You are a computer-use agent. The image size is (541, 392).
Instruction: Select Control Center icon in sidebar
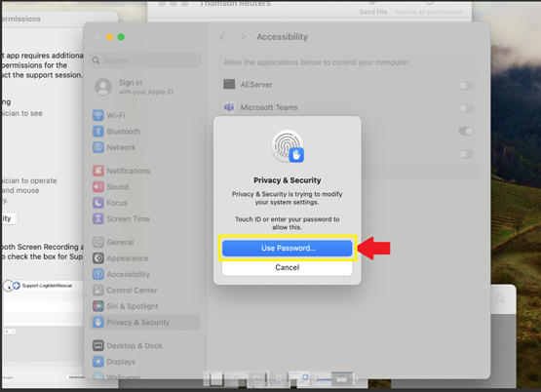click(98, 291)
